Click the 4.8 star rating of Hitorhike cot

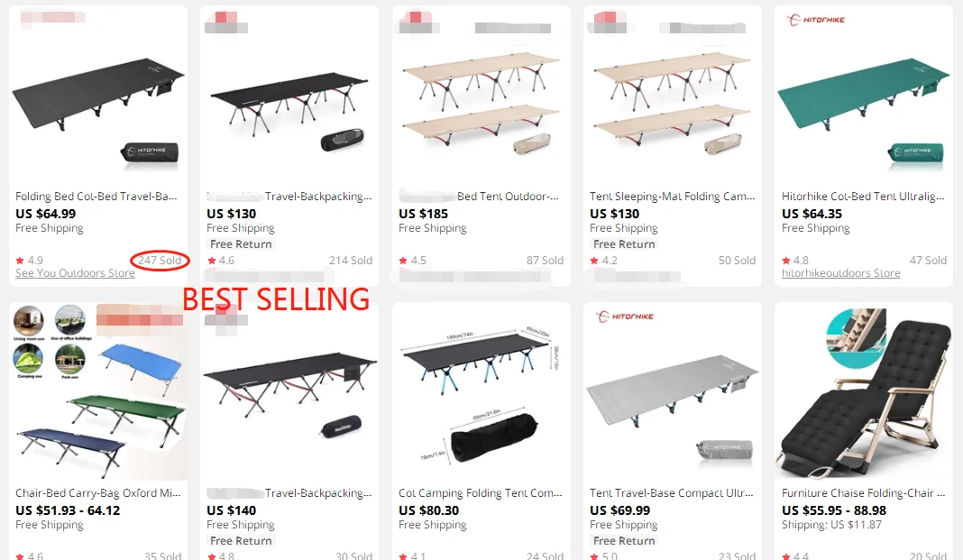click(795, 261)
